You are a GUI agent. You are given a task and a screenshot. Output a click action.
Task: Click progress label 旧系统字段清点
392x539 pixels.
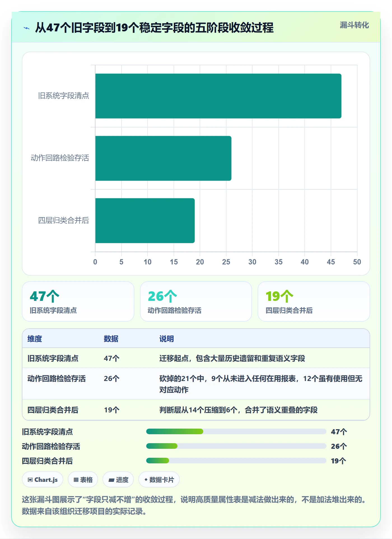(x=47, y=432)
